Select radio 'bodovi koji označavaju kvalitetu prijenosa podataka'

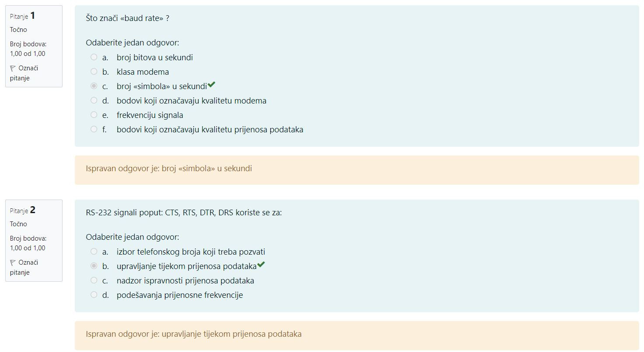click(94, 129)
